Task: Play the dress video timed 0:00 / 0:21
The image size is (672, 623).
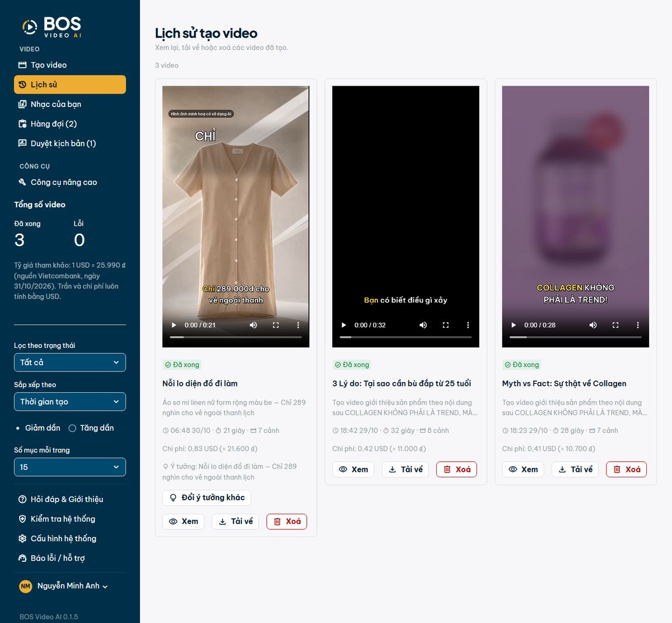Action: 174,325
